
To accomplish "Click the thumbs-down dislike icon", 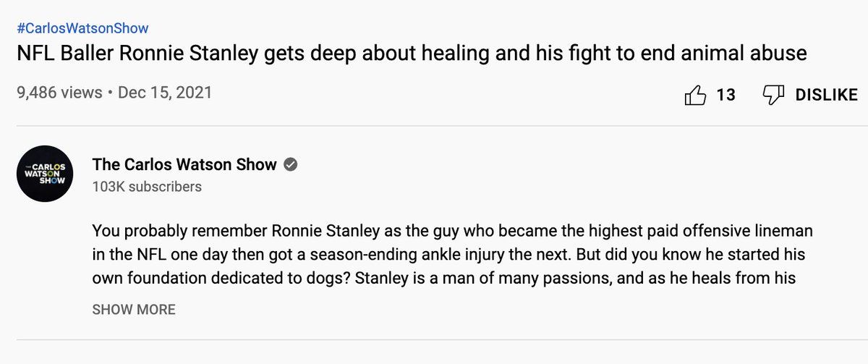I will click(x=774, y=95).
